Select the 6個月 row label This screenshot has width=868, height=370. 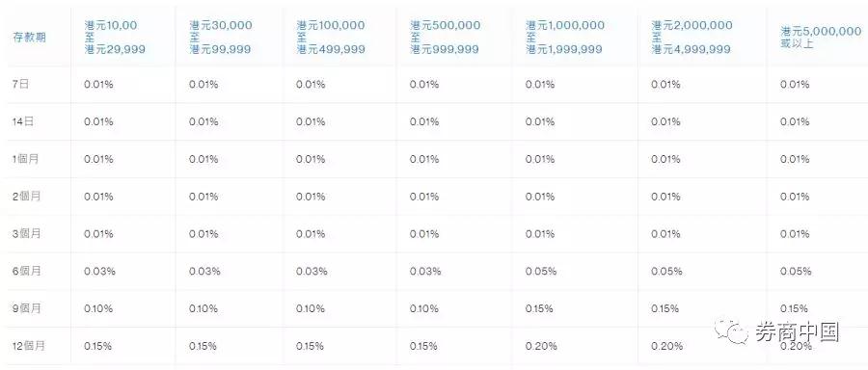point(26,272)
